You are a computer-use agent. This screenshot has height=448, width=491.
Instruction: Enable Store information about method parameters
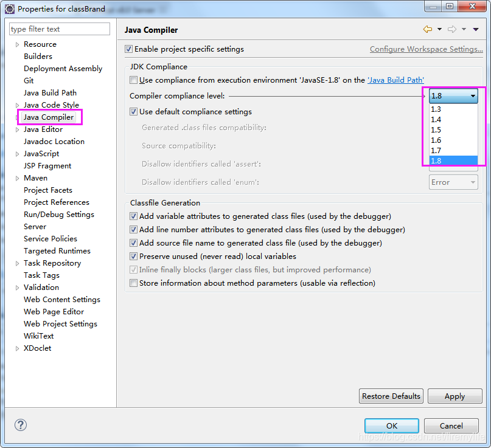click(133, 283)
